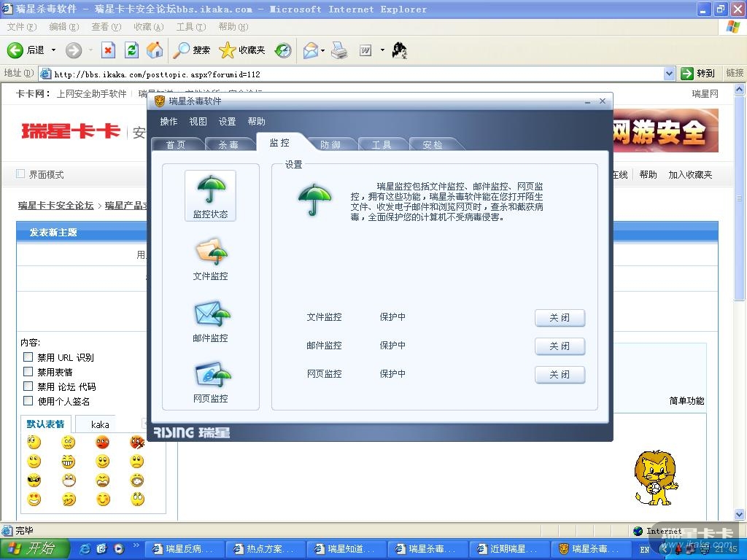Click the IE Forward arrow icon

pyautogui.click(x=74, y=50)
